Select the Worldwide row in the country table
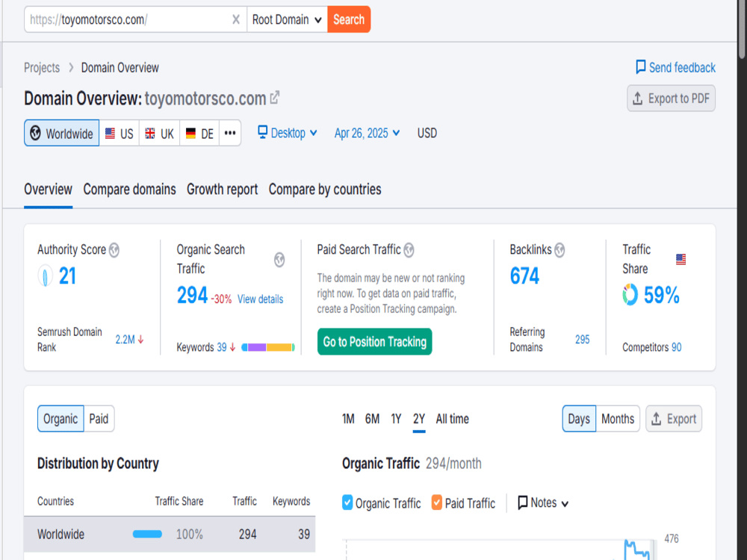Screen dimensions: 747x560 click(x=170, y=534)
